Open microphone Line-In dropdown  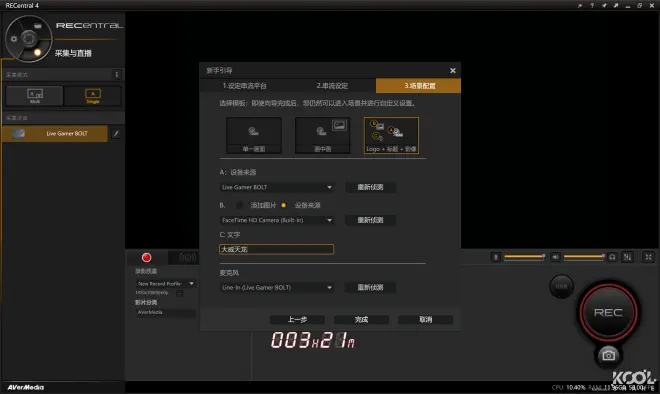click(277, 287)
